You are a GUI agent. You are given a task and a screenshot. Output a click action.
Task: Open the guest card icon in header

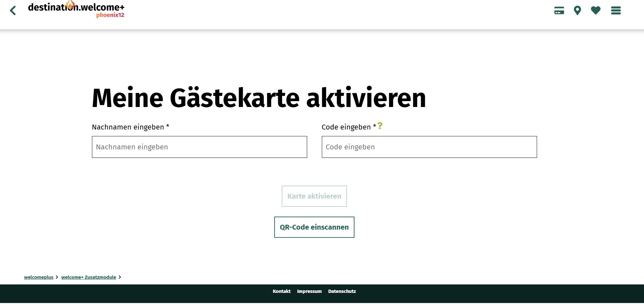pyautogui.click(x=559, y=10)
